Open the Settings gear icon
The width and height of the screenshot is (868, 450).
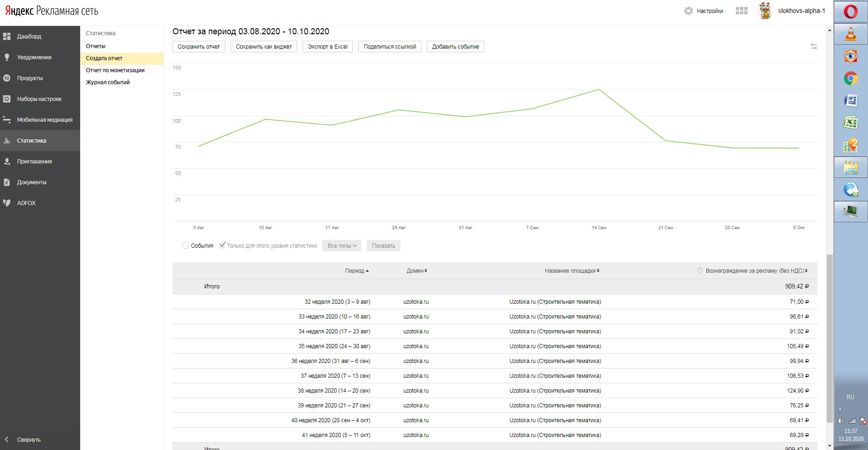pyautogui.click(x=689, y=11)
